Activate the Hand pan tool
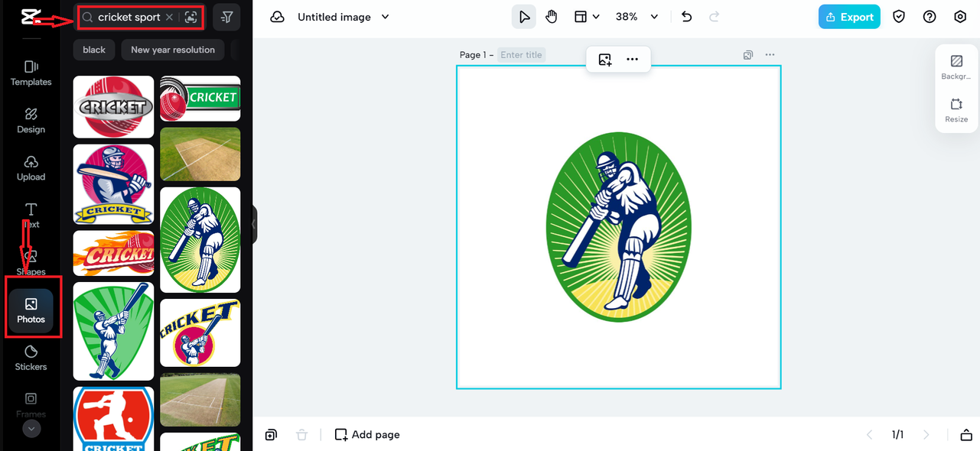This screenshot has height=451, width=980. pos(551,17)
